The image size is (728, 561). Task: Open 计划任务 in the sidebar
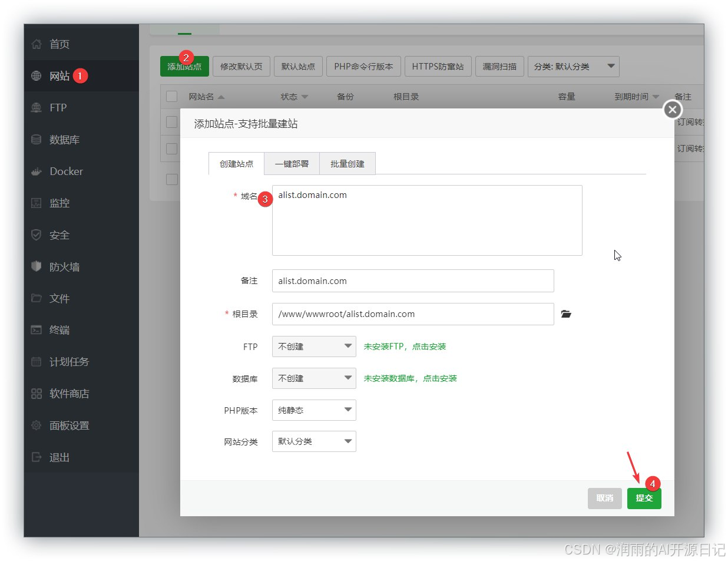pyautogui.click(x=70, y=362)
